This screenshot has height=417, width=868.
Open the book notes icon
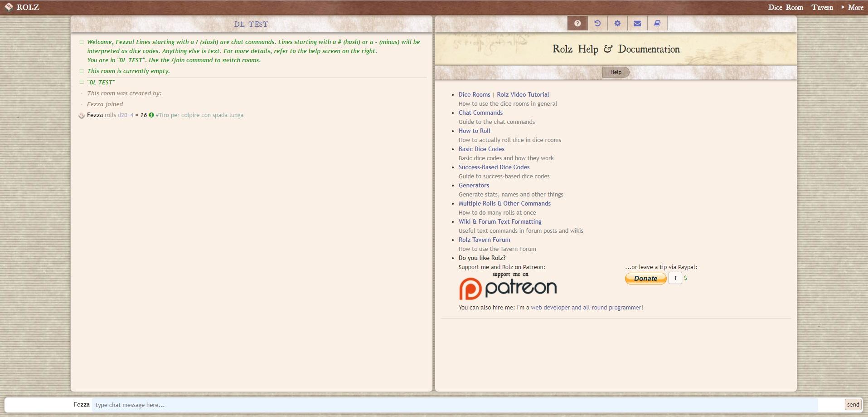tap(657, 24)
